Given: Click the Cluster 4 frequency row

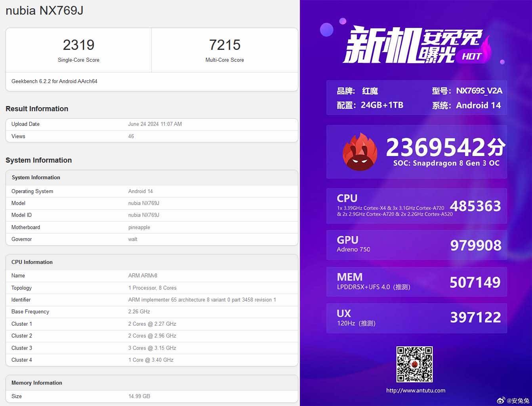Looking at the screenshot, I should (152, 360).
